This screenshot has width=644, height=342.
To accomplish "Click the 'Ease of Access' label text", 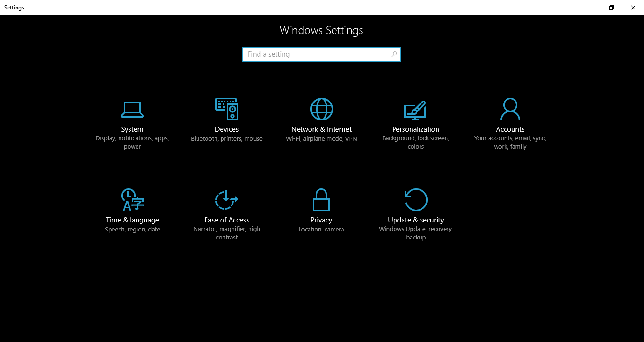I will (x=227, y=220).
